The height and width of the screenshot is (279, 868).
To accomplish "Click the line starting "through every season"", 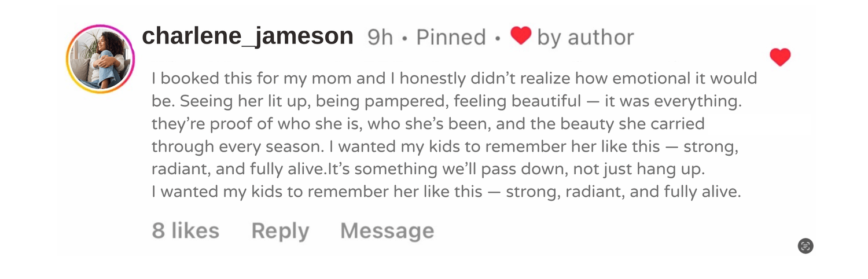I will click(x=444, y=146).
